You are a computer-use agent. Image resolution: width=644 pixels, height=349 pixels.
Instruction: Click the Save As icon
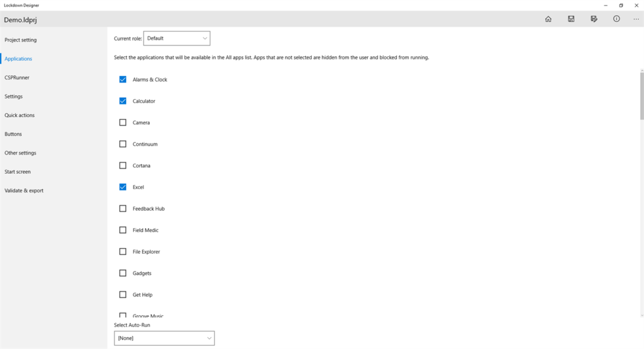[x=594, y=19]
